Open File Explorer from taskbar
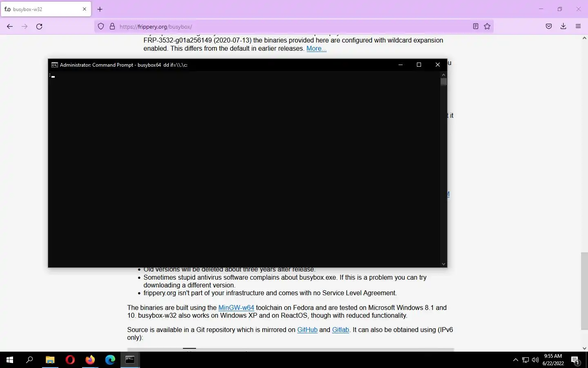The width and height of the screenshot is (588, 368). click(x=50, y=360)
